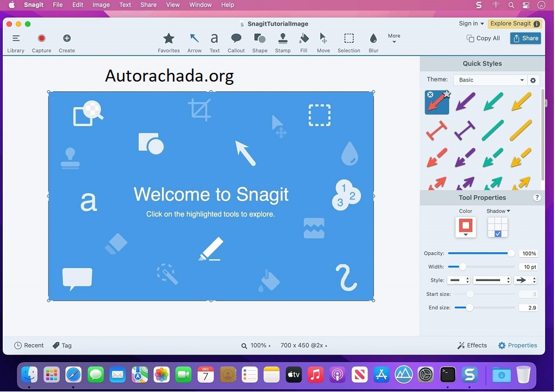Choose the Stamp tool
Viewport: 555px width, 392px height.
click(x=283, y=42)
